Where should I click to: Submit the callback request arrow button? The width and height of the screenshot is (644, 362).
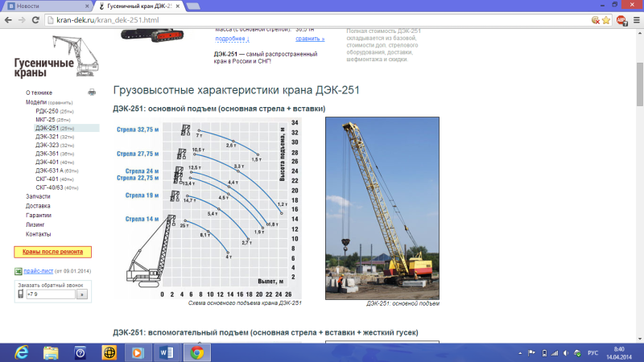point(82,294)
